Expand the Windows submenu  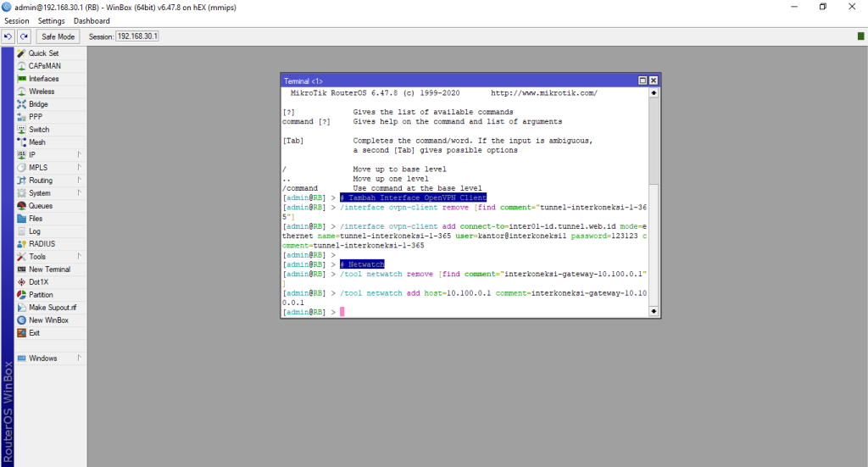tap(79, 359)
